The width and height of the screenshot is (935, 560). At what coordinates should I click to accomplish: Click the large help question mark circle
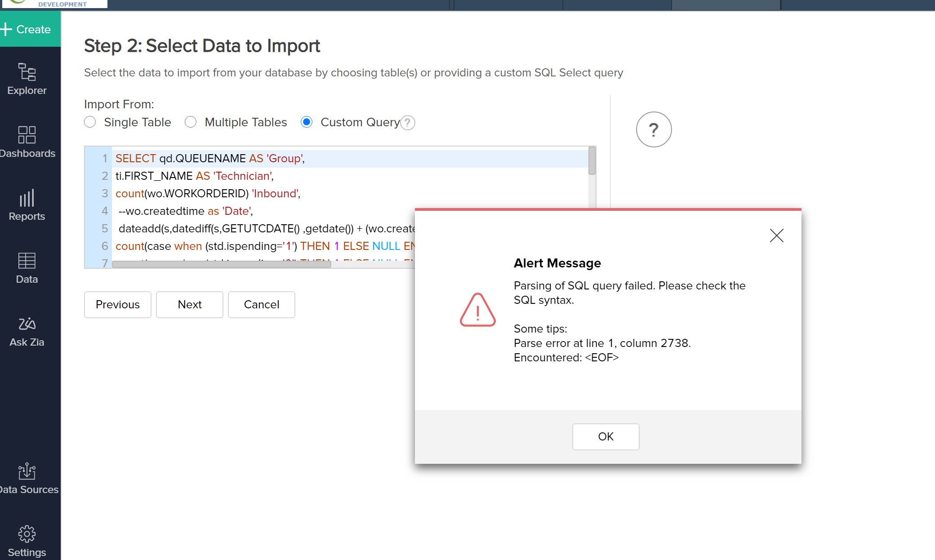point(654,129)
